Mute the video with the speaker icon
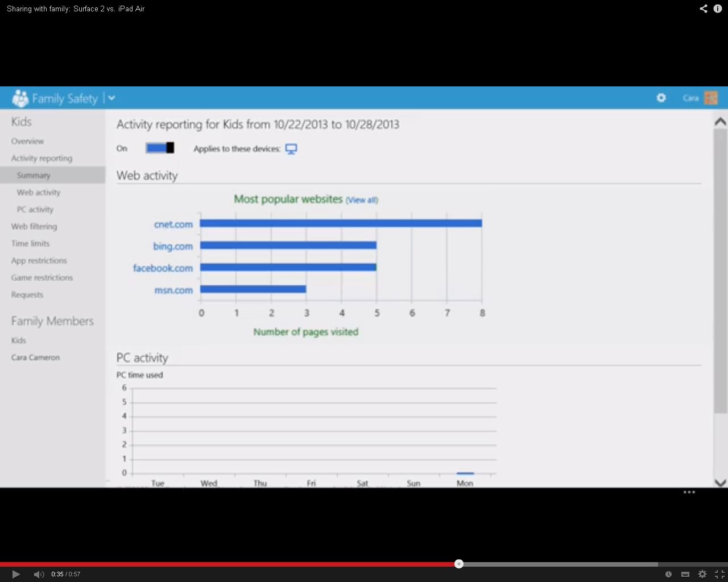Viewport: 728px width, 582px height. tap(39, 574)
